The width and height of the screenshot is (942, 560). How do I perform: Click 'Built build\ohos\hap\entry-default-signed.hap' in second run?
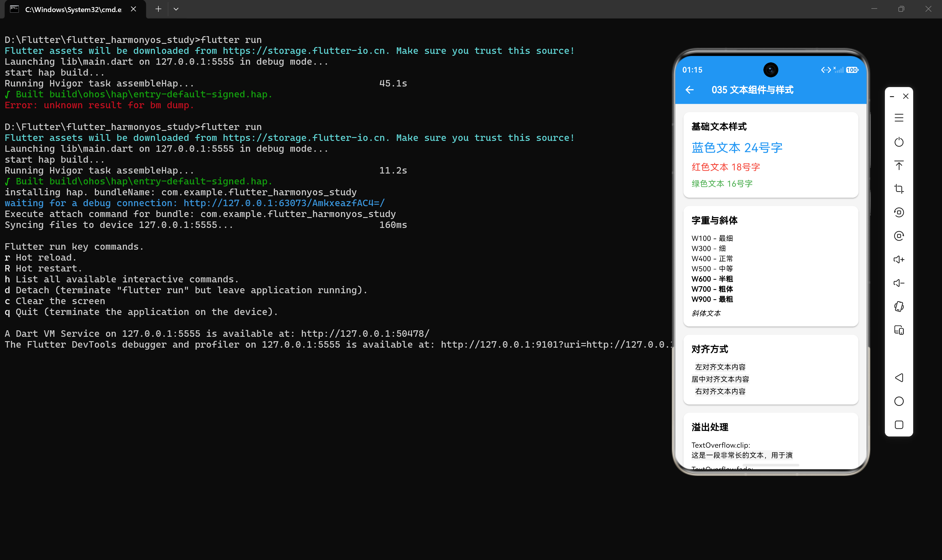(x=144, y=181)
